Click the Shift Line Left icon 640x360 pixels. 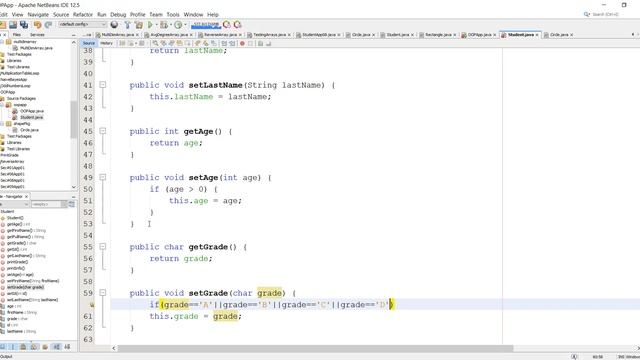[x=224, y=43]
